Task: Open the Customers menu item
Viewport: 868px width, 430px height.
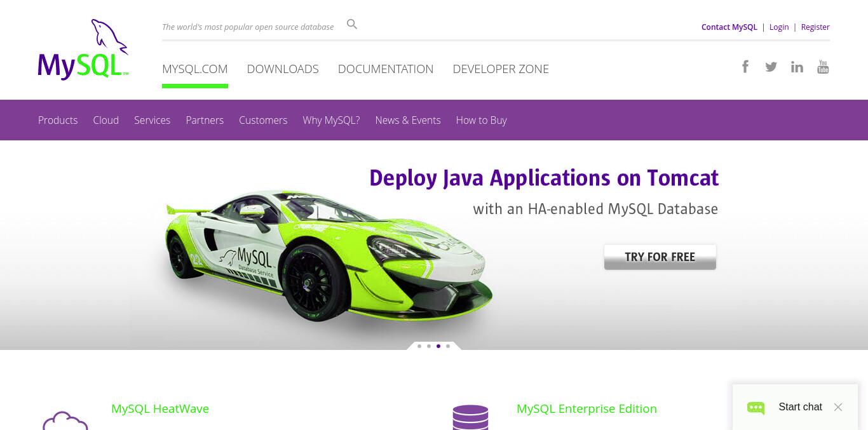Action: 263,120
